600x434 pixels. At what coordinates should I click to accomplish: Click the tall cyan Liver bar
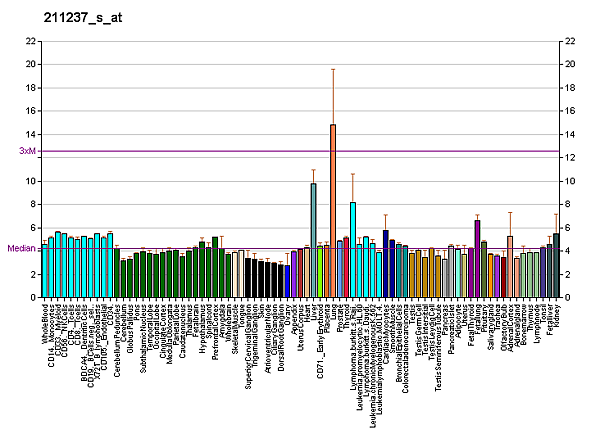pyautogui.click(x=313, y=240)
